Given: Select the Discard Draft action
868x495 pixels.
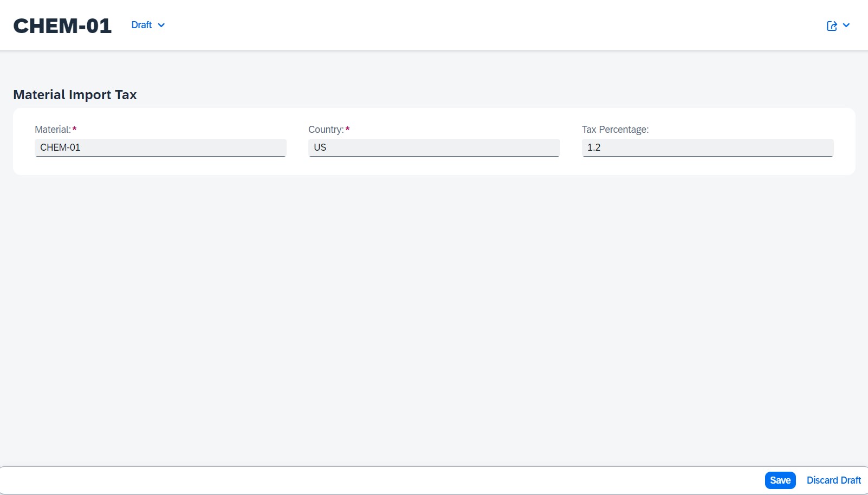Looking at the screenshot, I should point(833,480).
